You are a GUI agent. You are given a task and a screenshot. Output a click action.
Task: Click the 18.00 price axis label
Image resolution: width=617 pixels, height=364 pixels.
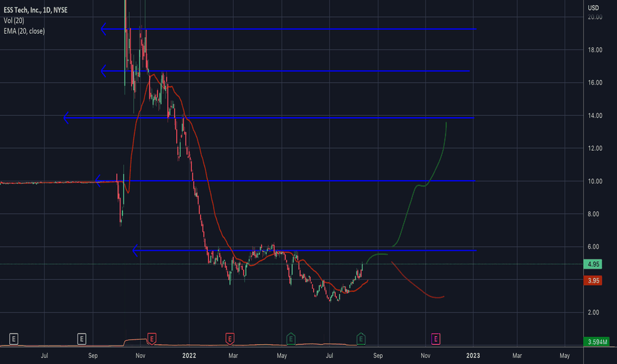594,50
